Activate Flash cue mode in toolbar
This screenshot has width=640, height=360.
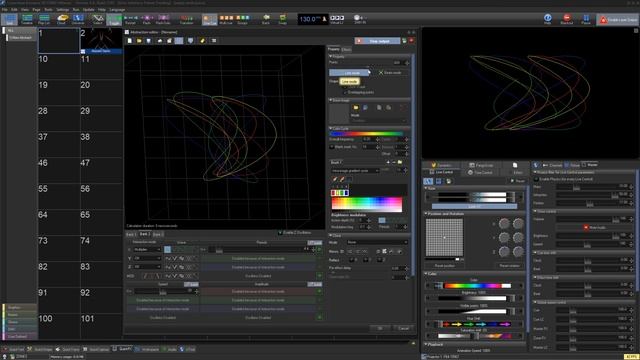(x=147, y=19)
